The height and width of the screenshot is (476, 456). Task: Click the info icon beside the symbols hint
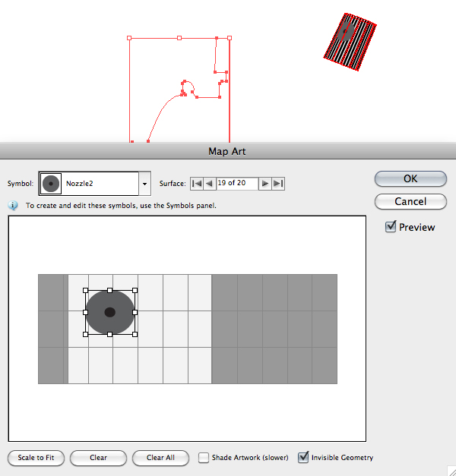pyautogui.click(x=13, y=205)
